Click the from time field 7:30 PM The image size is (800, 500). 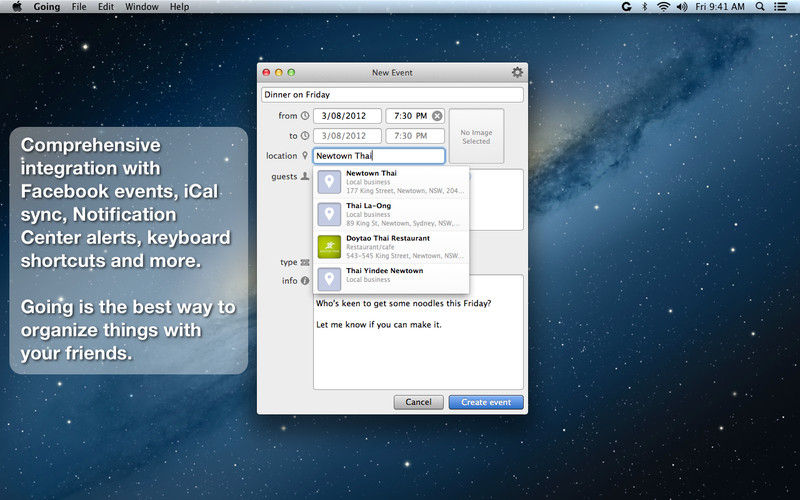tap(415, 116)
